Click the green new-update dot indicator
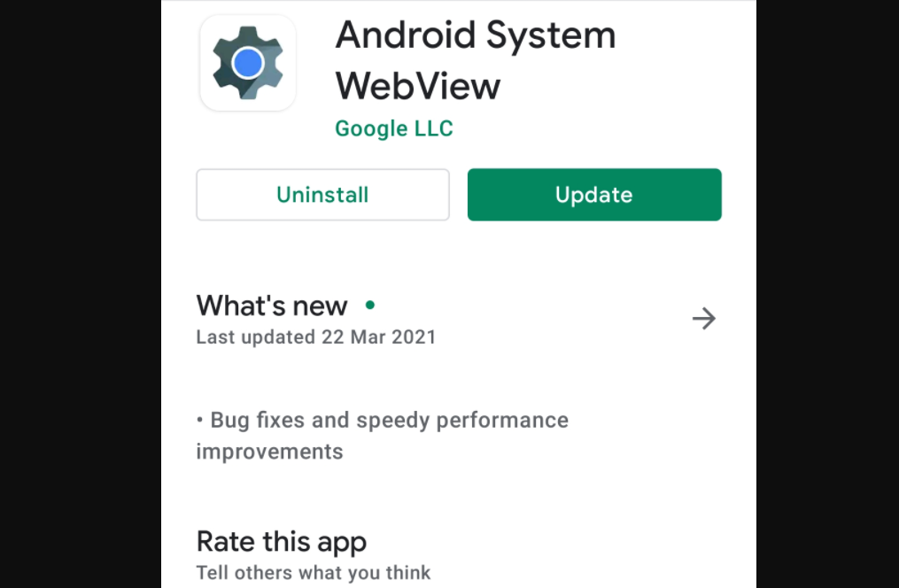The width and height of the screenshot is (899, 588). click(x=370, y=305)
